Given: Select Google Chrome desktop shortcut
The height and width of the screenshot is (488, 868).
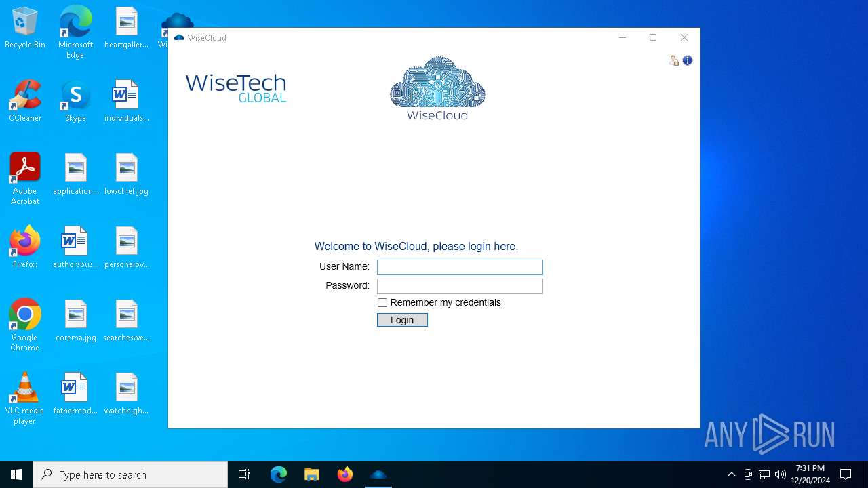Looking at the screenshot, I should tap(25, 325).
